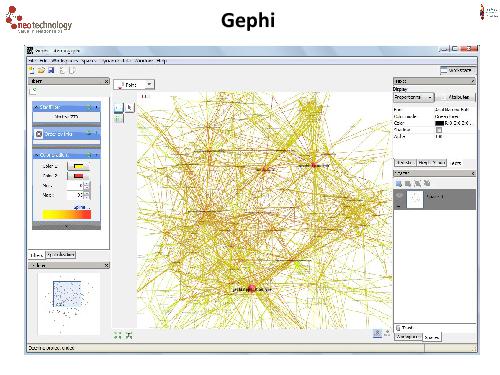Click the wide button inside first filter block

click(x=66, y=117)
